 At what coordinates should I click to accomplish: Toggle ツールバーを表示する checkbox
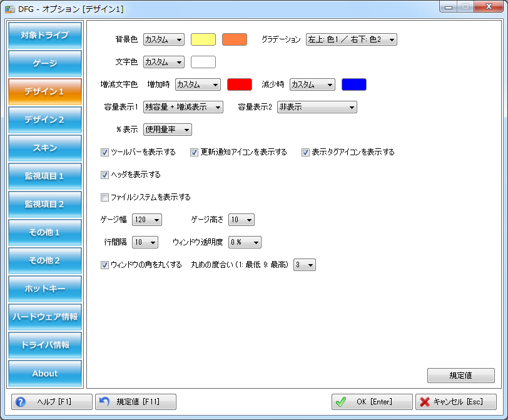click(105, 152)
